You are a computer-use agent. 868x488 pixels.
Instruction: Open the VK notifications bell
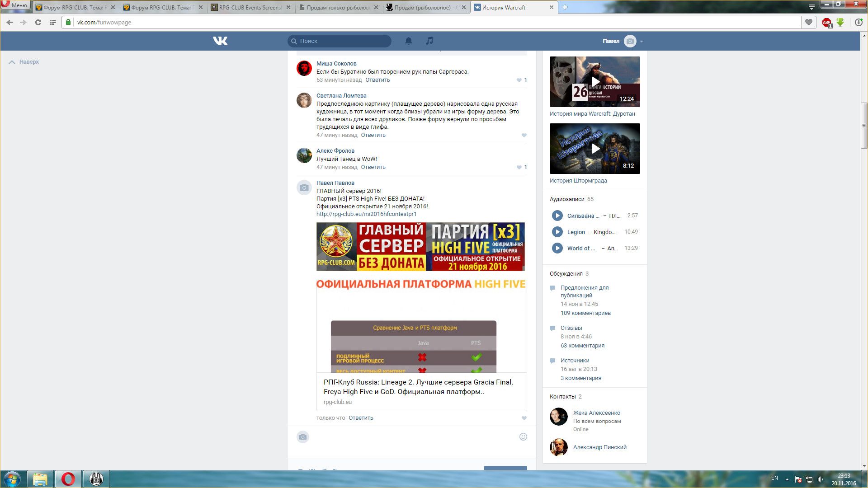coord(408,41)
